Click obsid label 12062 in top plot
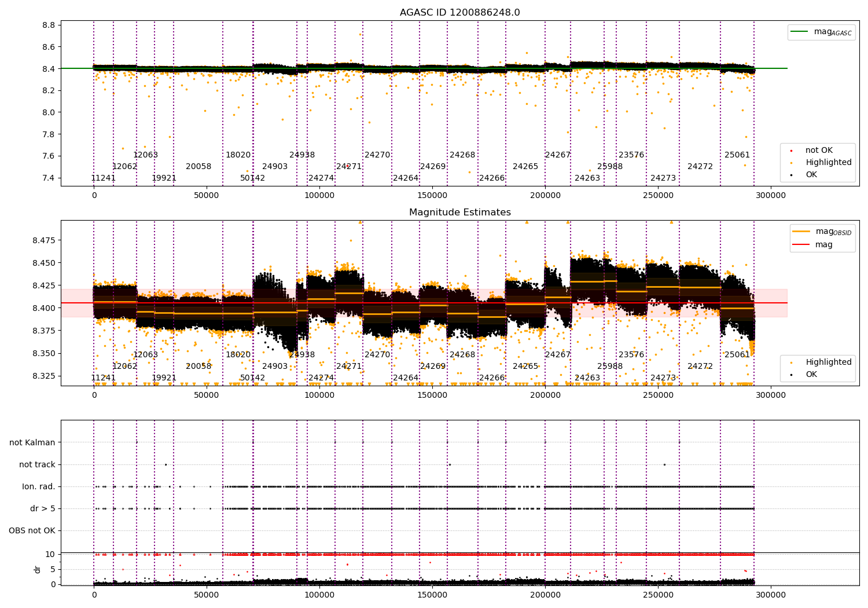 click(x=125, y=166)
